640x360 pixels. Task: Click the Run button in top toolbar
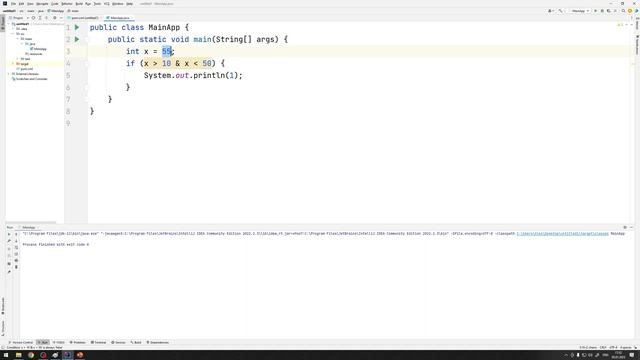click(596, 11)
